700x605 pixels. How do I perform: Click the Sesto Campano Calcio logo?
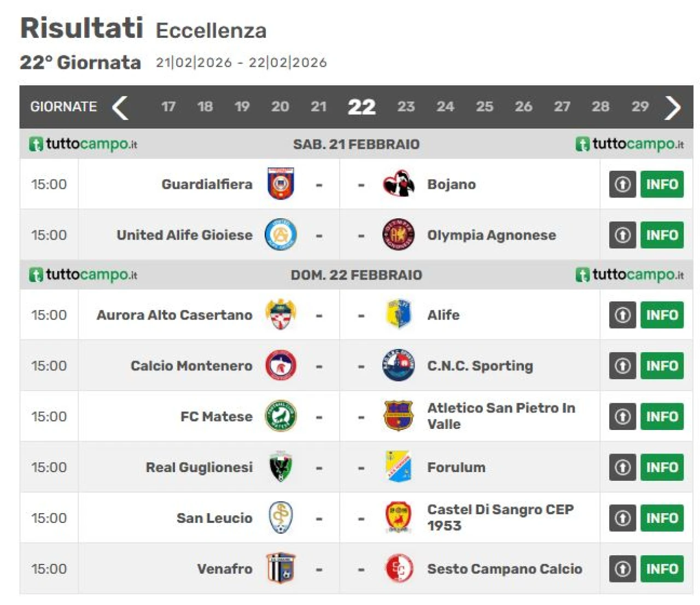(x=398, y=569)
